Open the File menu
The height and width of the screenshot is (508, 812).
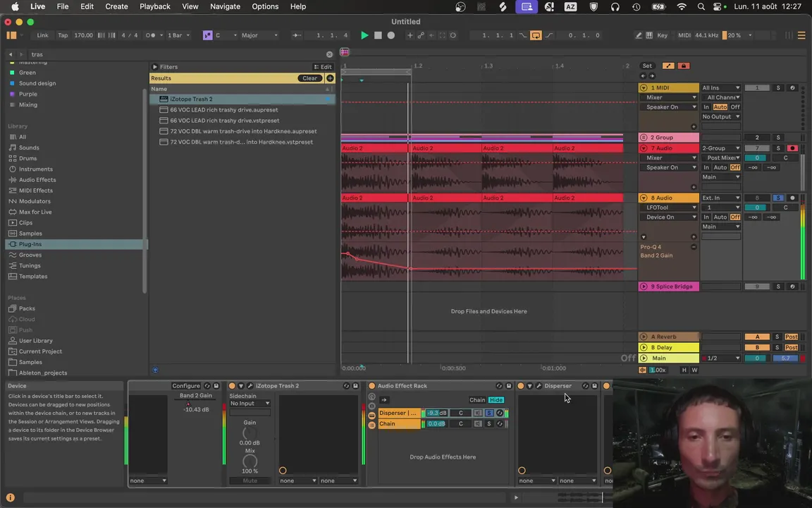[63, 6]
